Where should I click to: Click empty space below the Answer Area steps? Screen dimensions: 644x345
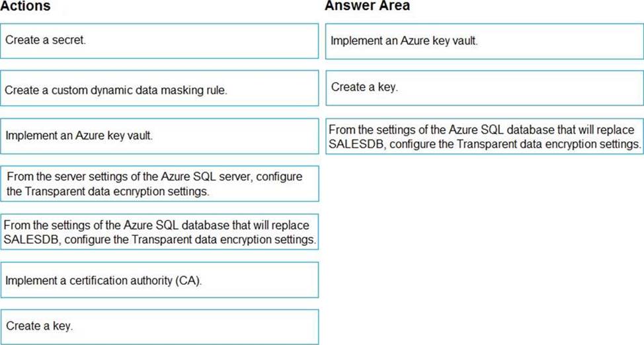(484, 251)
